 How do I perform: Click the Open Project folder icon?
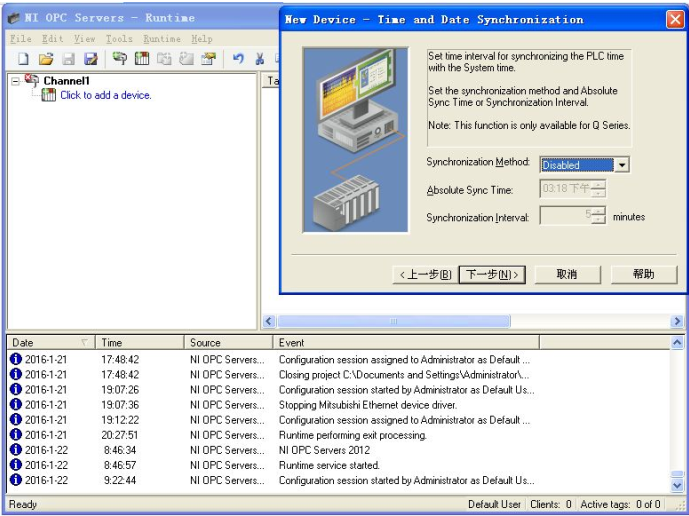coord(46,58)
